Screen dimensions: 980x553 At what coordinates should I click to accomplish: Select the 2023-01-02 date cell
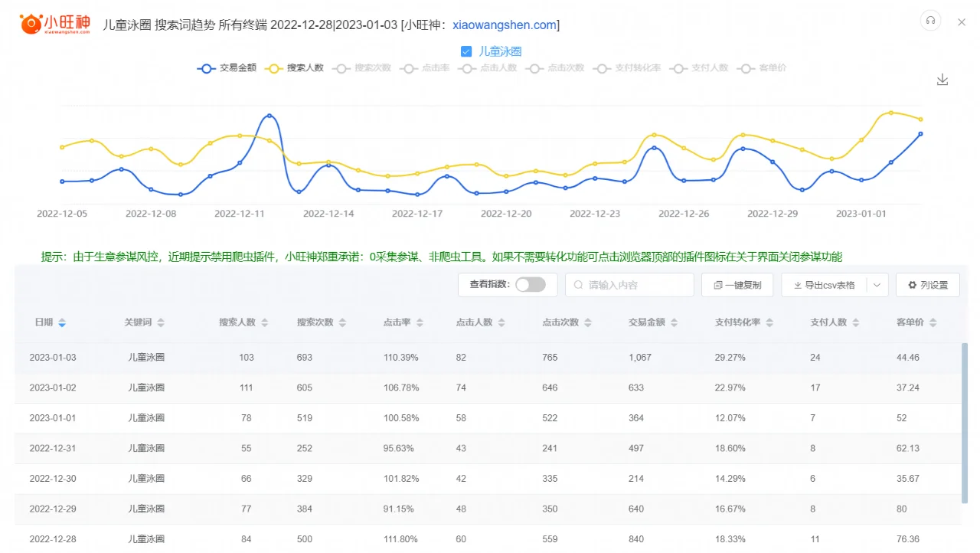[53, 388]
